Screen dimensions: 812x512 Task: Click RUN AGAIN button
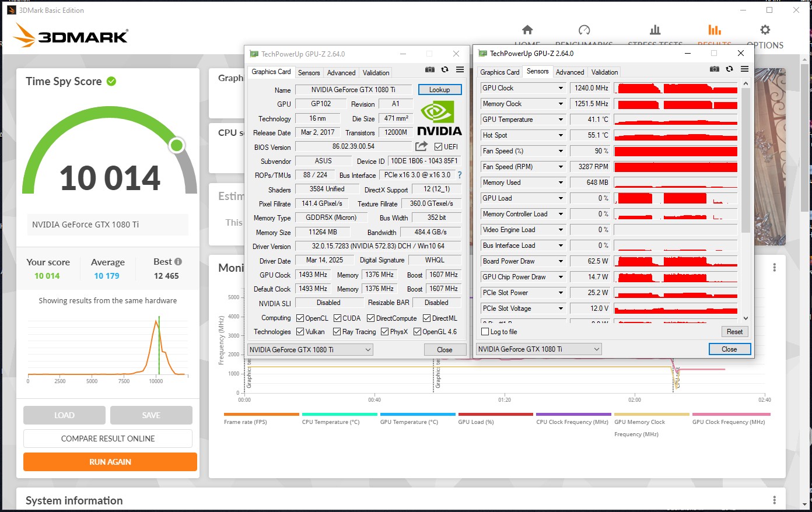[x=110, y=462]
